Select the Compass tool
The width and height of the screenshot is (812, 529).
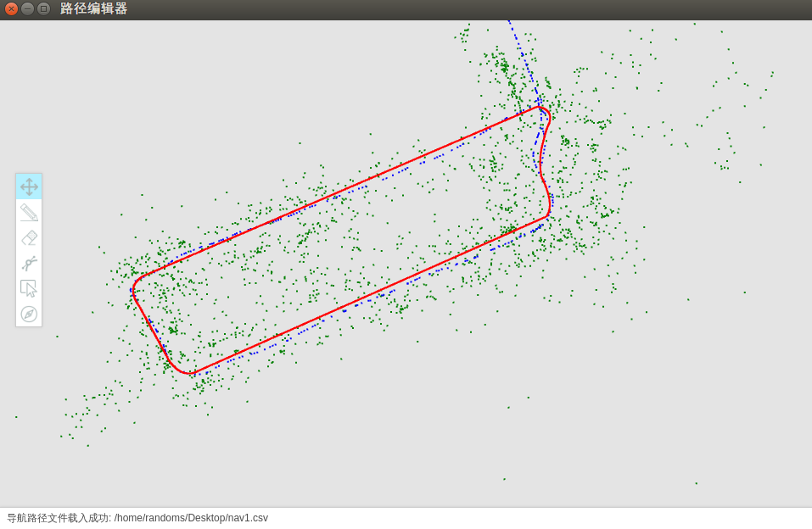(29, 314)
